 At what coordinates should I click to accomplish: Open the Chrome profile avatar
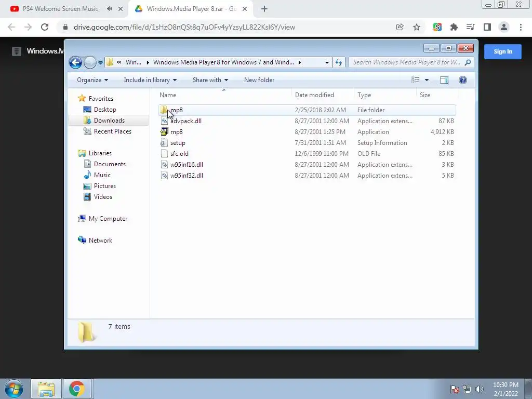pyautogui.click(x=504, y=27)
